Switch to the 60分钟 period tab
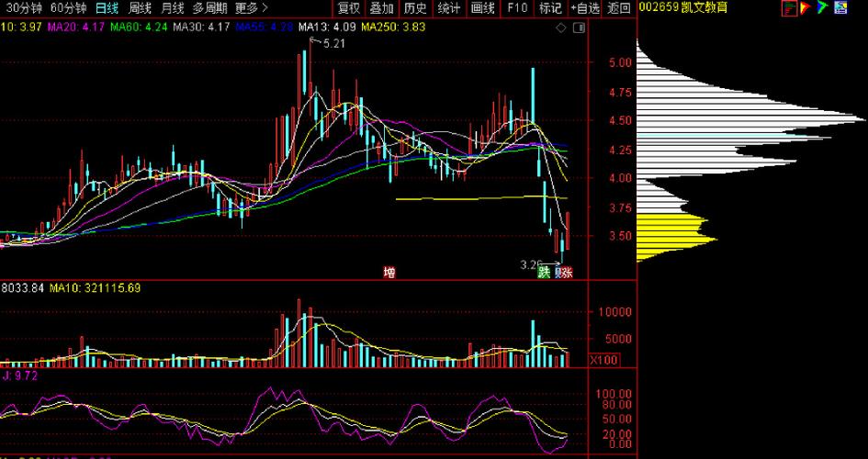The image size is (868, 459). pyautogui.click(x=68, y=8)
